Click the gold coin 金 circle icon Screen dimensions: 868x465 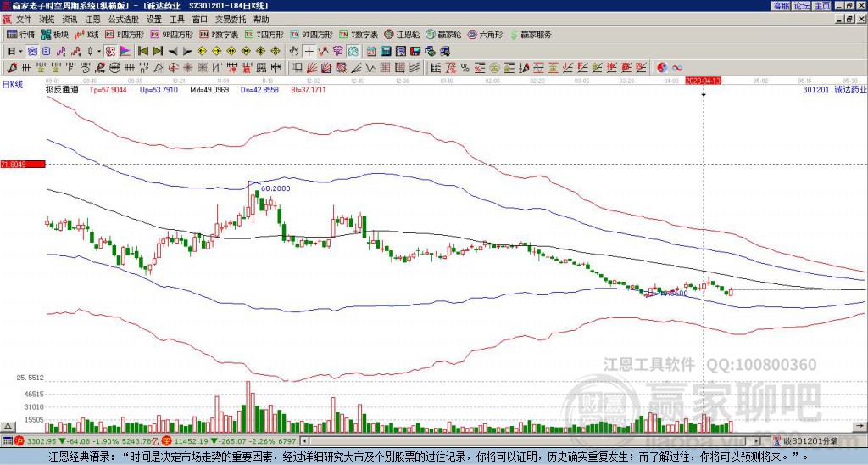pyautogui.click(x=494, y=68)
